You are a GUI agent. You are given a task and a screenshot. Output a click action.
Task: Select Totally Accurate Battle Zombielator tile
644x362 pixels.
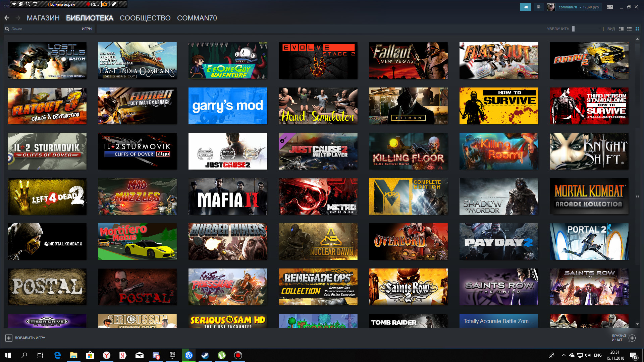[x=499, y=321]
